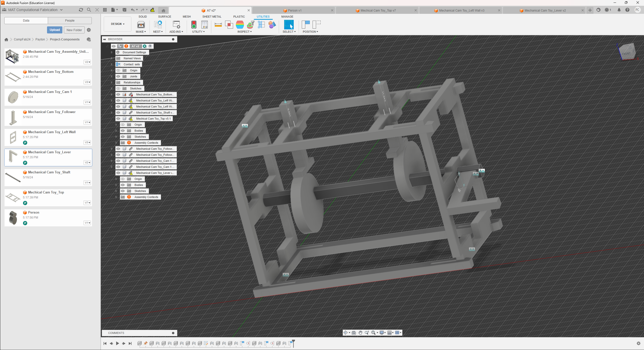644x350 pixels.
Task: Click the Look At icon in navigation bar
Action: [x=354, y=333]
